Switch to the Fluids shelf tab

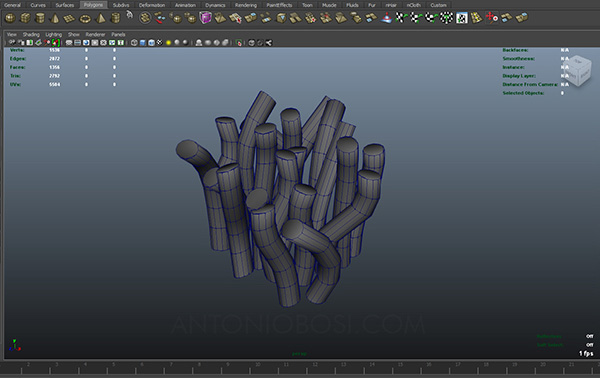pos(352,5)
